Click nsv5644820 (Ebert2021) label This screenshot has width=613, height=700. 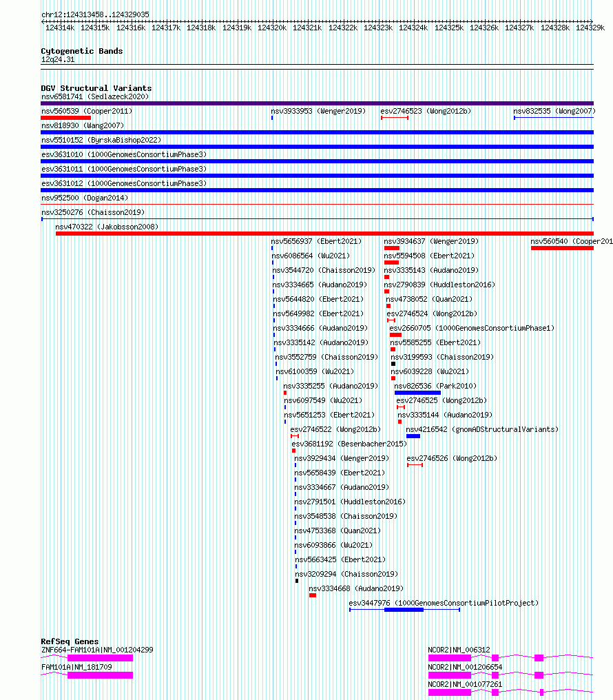(x=318, y=299)
